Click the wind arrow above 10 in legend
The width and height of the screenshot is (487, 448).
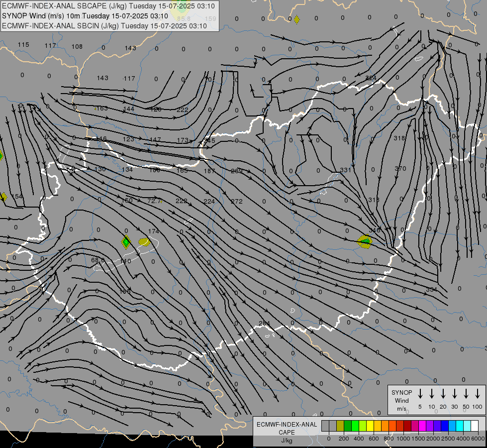click(432, 394)
